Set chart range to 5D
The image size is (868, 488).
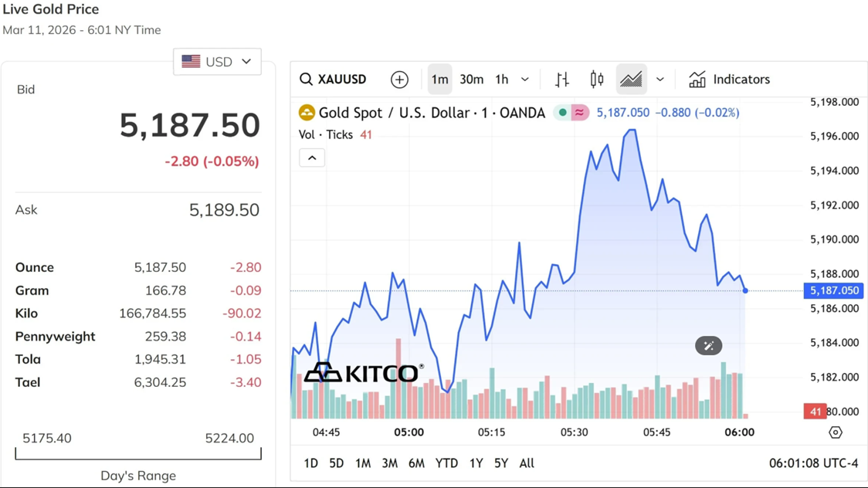(336, 463)
